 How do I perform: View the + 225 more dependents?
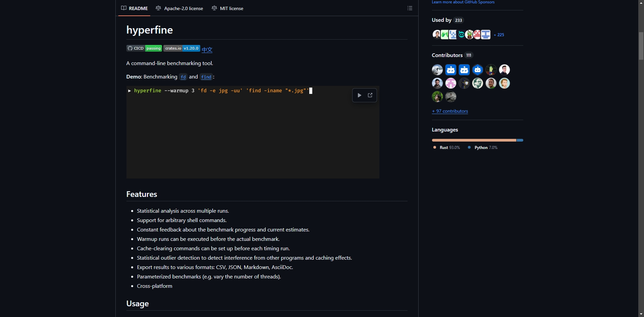(499, 35)
